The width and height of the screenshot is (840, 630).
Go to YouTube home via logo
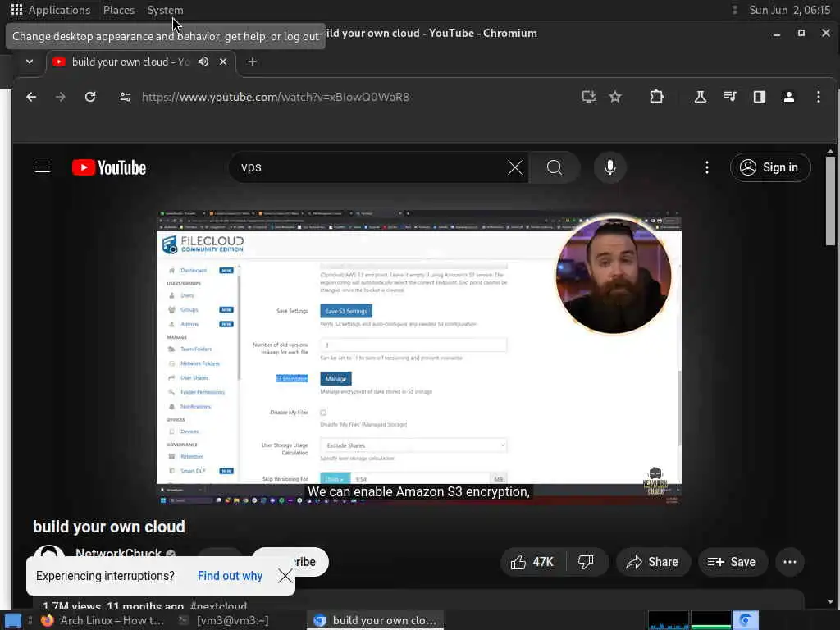tap(109, 167)
